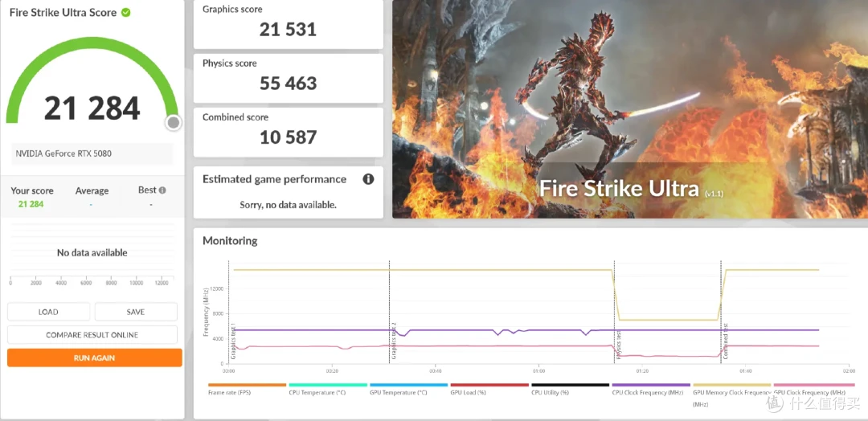
Task: Click the 'Sorry, no data available.' message
Action: coord(288,205)
